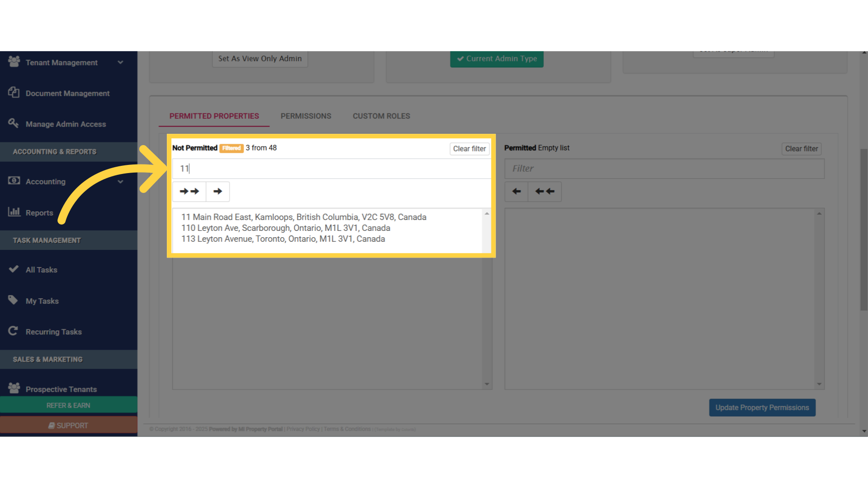Click the Accounting money icon

(x=14, y=181)
